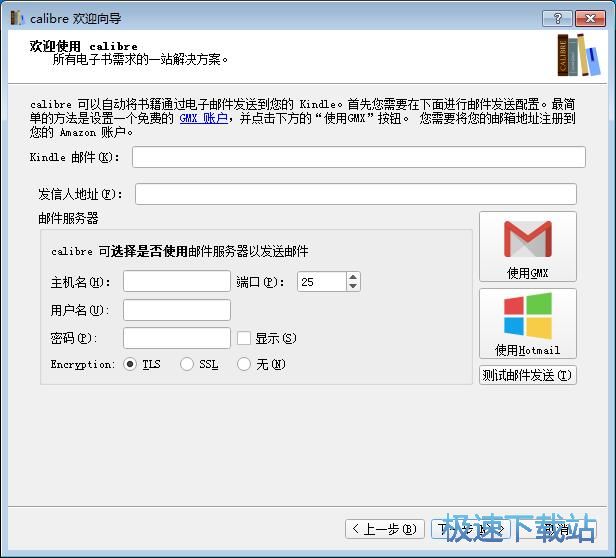Select no encryption radio button

(244, 364)
